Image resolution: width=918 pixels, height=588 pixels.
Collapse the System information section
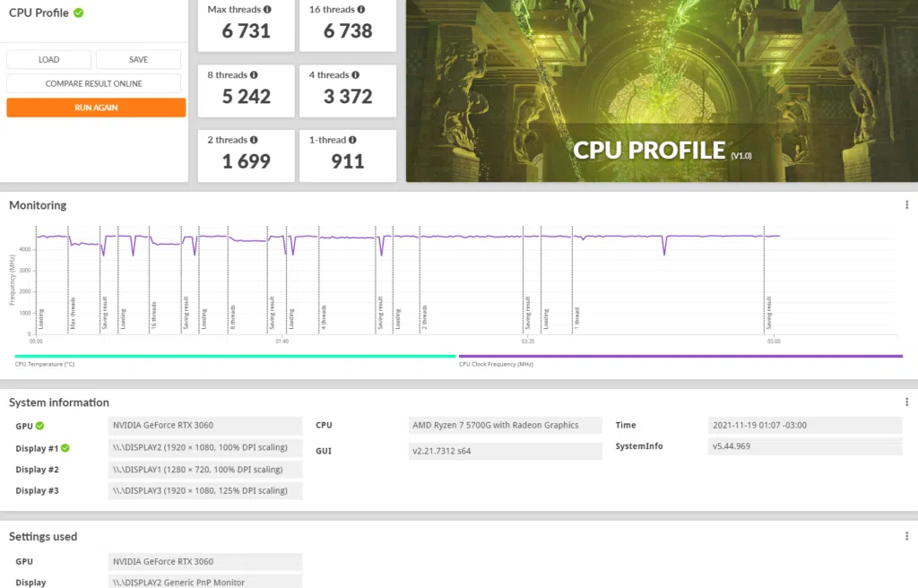click(60, 402)
